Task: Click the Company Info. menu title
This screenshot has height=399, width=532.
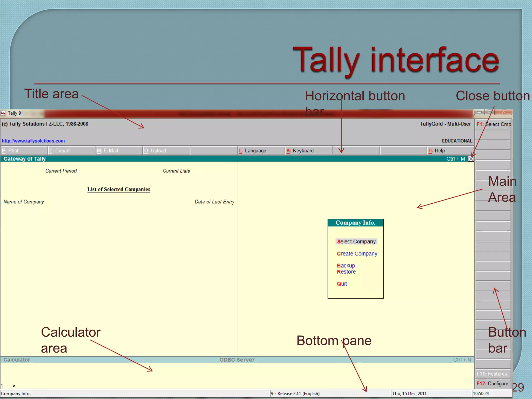Action: click(355, 223)
